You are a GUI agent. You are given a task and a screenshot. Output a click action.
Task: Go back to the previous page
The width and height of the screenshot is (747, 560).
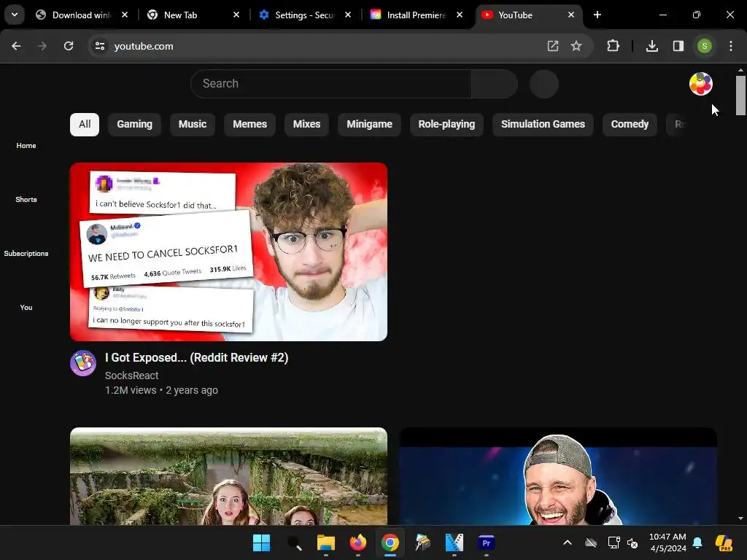(x=16, y=46)
